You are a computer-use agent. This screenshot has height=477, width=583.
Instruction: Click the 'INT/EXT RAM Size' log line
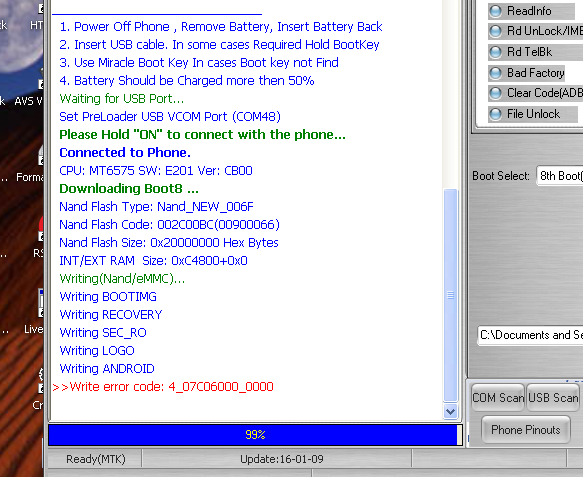click(x=153, y=261)
